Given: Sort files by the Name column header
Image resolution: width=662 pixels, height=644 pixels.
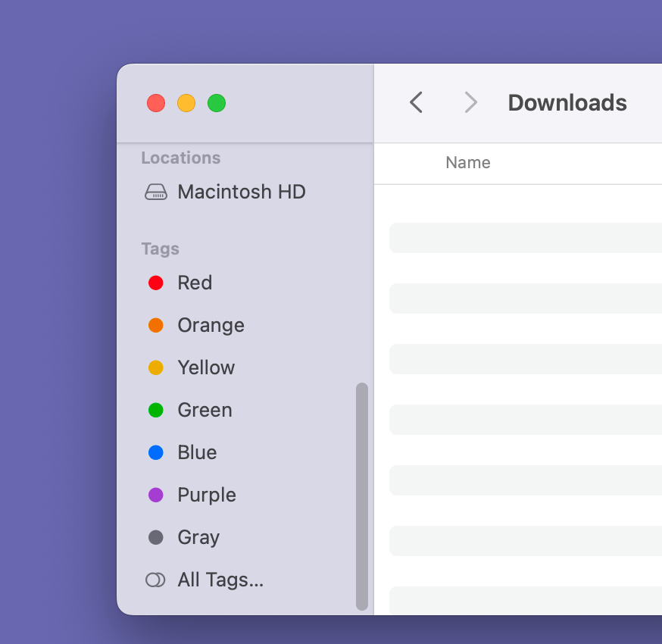Looking at the screenshot, I should (468, 162).
